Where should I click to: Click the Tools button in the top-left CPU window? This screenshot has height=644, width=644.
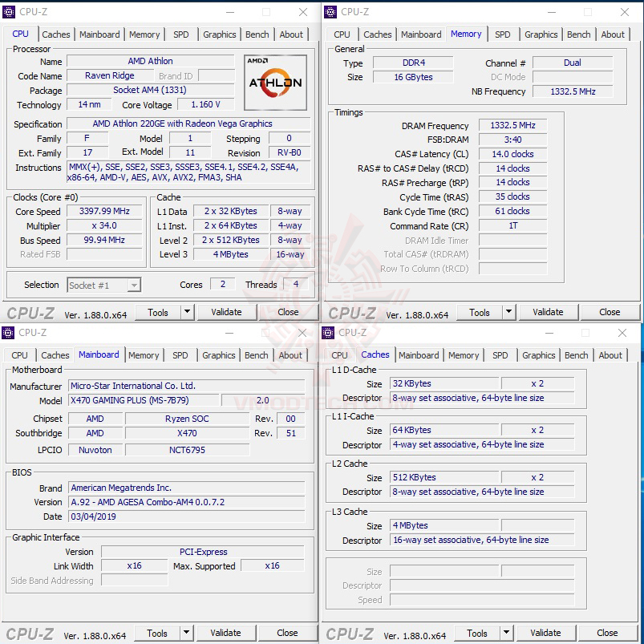158,312
